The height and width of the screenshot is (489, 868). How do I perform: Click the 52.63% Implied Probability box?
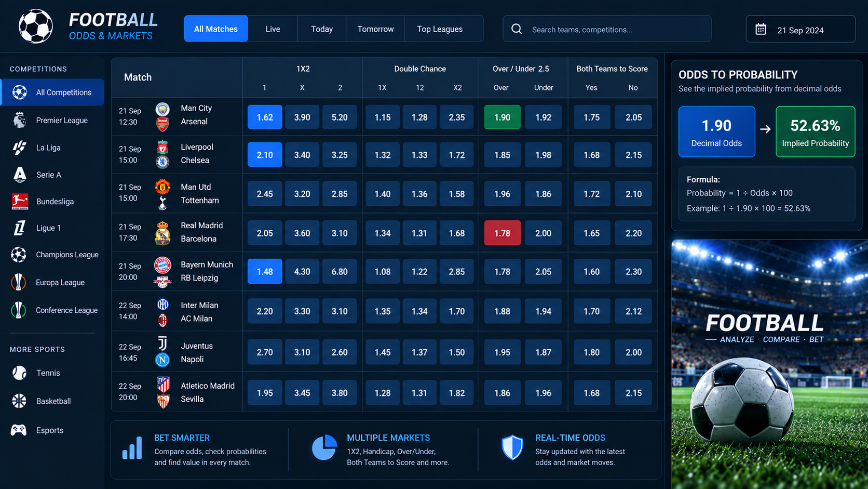pyautogui.click(x=815, y=131)
